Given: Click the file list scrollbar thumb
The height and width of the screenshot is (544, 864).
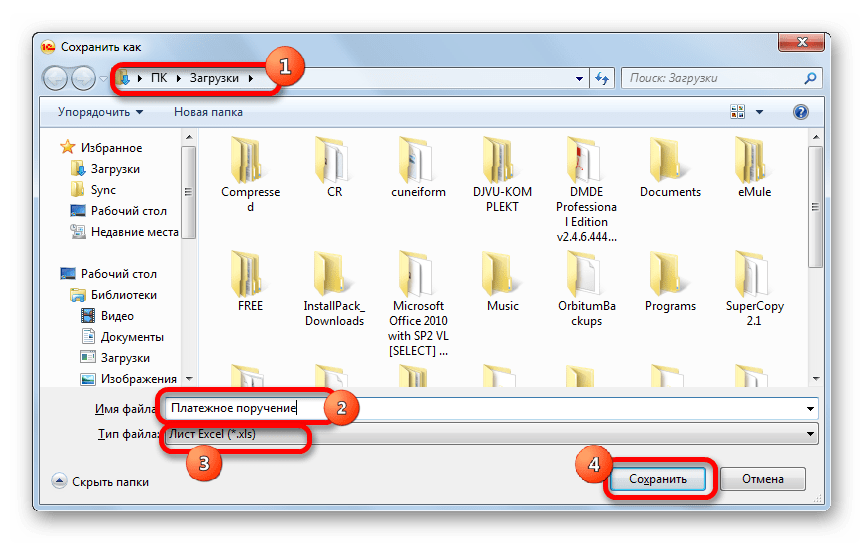Looking at the screenshot, I should (816, 207).
